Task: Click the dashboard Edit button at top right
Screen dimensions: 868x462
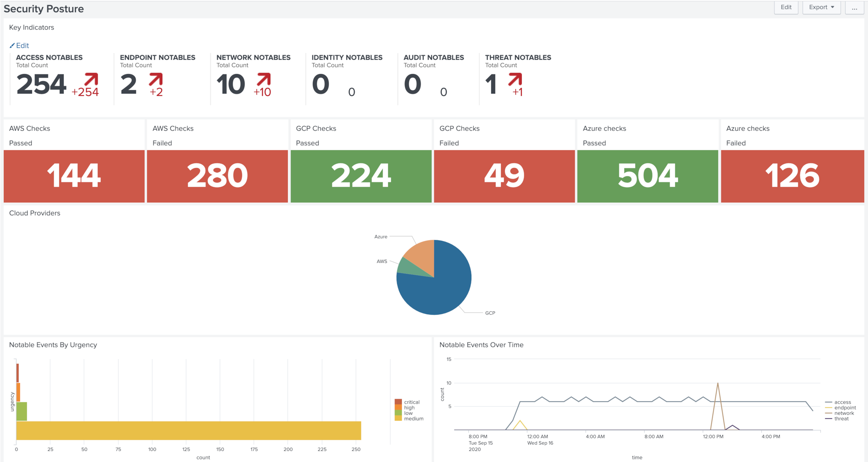Action: [786, 7]
